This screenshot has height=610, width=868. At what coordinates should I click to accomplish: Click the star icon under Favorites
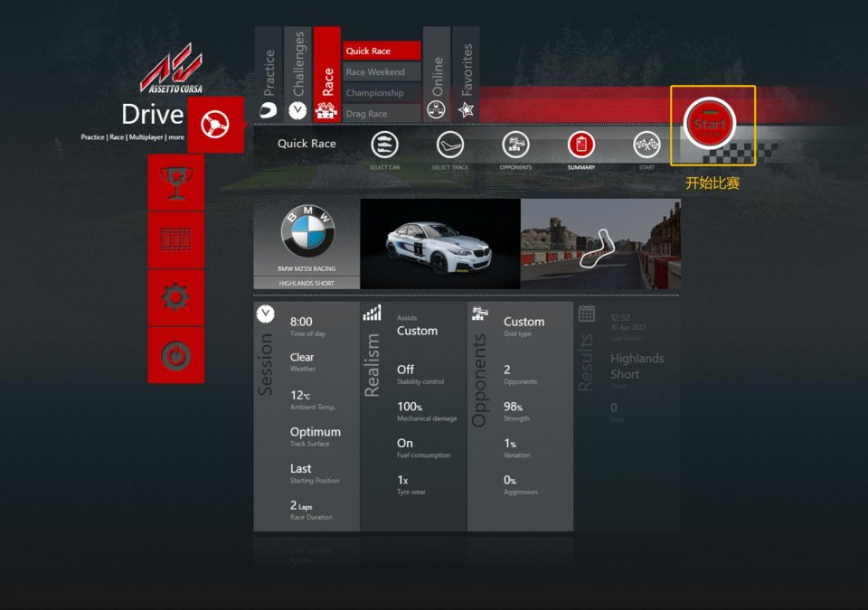click(467, 110)
